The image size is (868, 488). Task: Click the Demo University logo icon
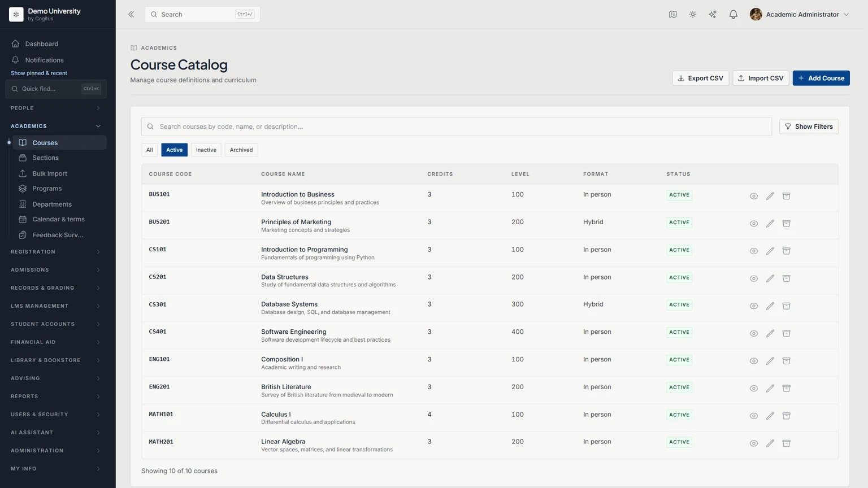(16, 15)
